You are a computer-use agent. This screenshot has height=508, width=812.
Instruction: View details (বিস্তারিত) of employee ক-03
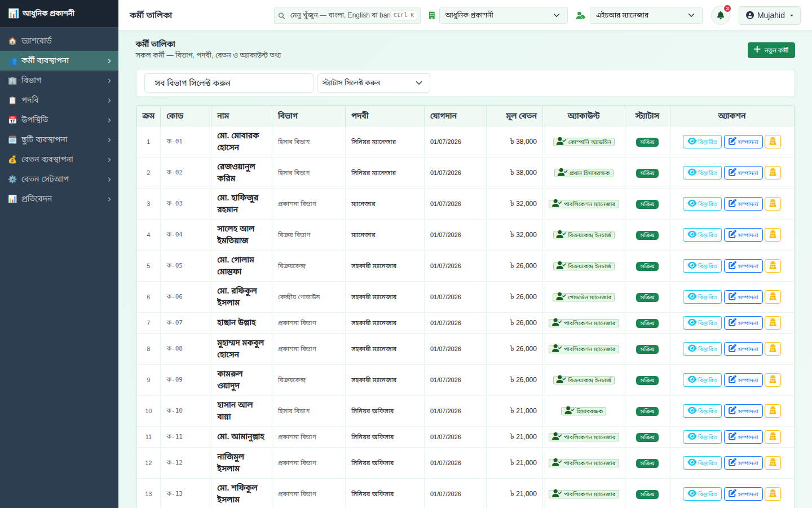[x=702, y=204]
